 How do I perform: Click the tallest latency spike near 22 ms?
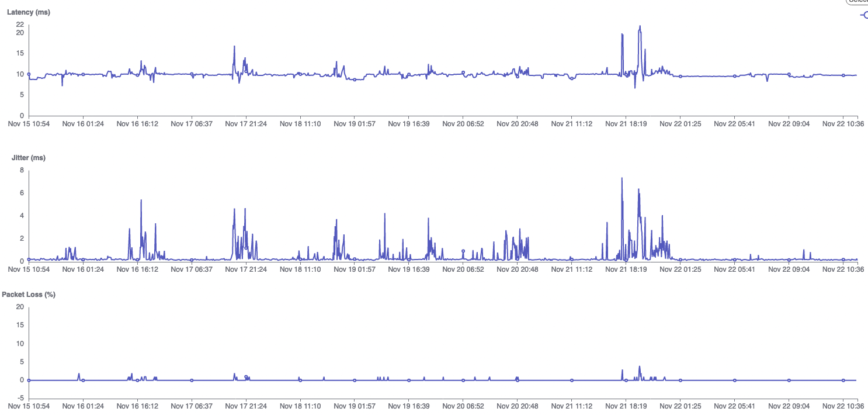pyautogui.click(x=640, y=26)
